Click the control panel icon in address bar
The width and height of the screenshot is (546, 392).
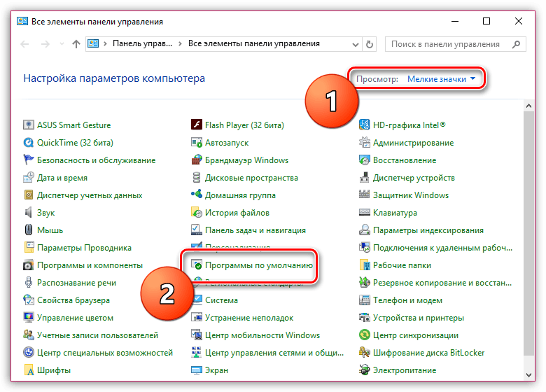coord(93,44)
